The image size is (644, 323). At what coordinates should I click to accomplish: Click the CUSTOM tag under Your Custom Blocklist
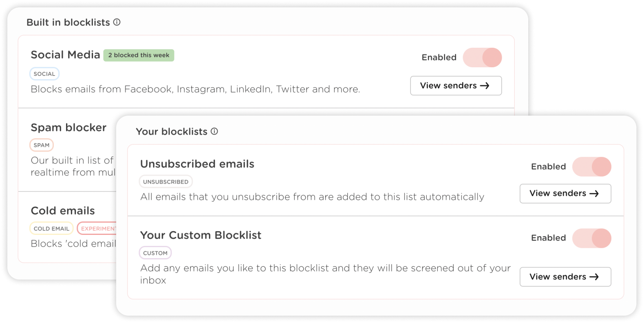click(155, 252)
